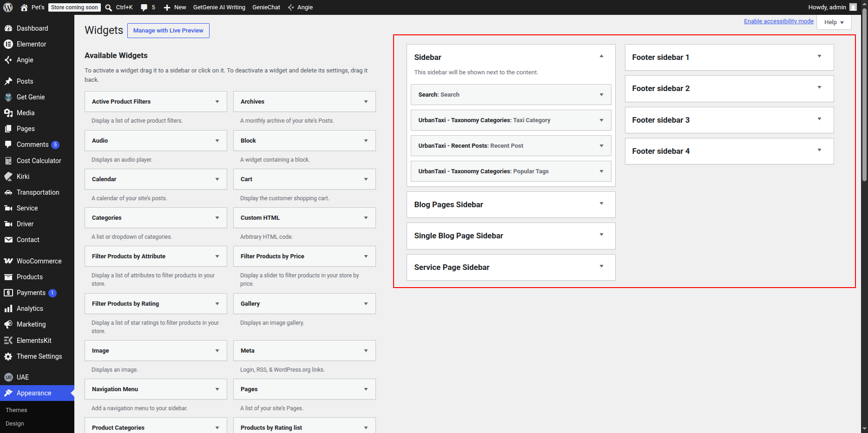Open the Appearance menu
This screenshot has height=433, width=868.
coord(37,393)
